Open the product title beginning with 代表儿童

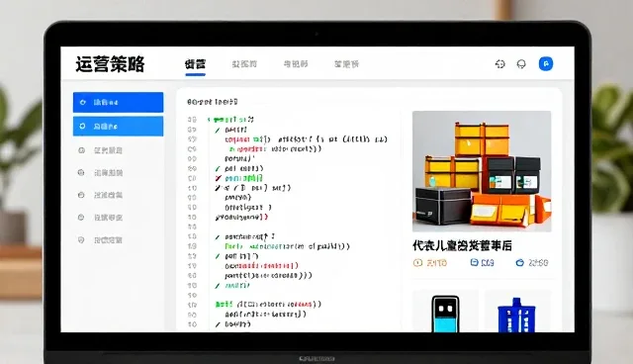(462, 245)
